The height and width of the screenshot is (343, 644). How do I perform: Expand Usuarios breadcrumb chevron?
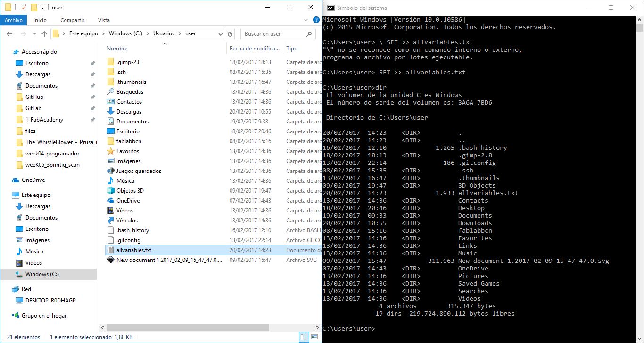click(x=180, y=34)
